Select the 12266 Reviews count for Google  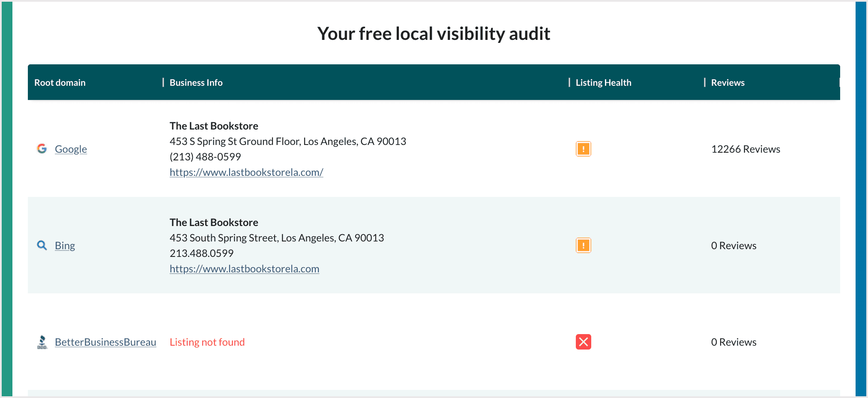(746, 149)
